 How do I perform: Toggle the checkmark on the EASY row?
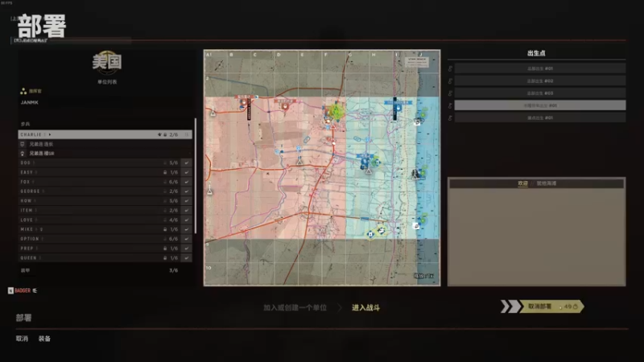click(x=187, y=172)
